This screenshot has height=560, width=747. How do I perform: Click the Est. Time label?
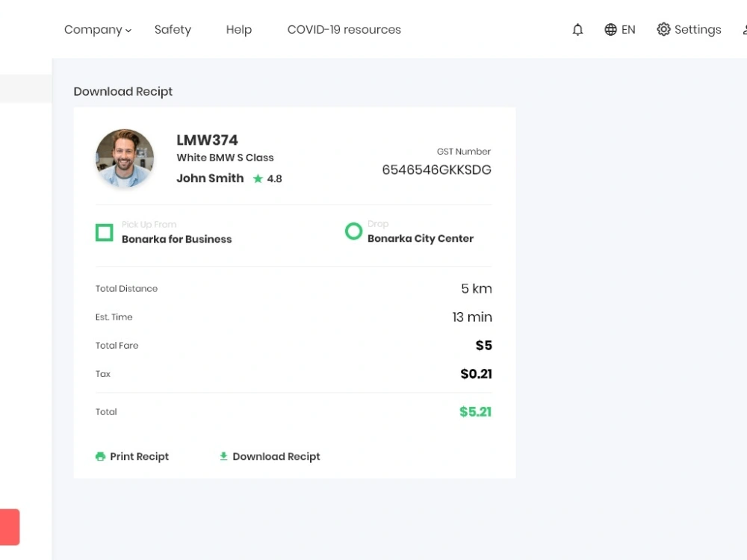pos(114,317)
